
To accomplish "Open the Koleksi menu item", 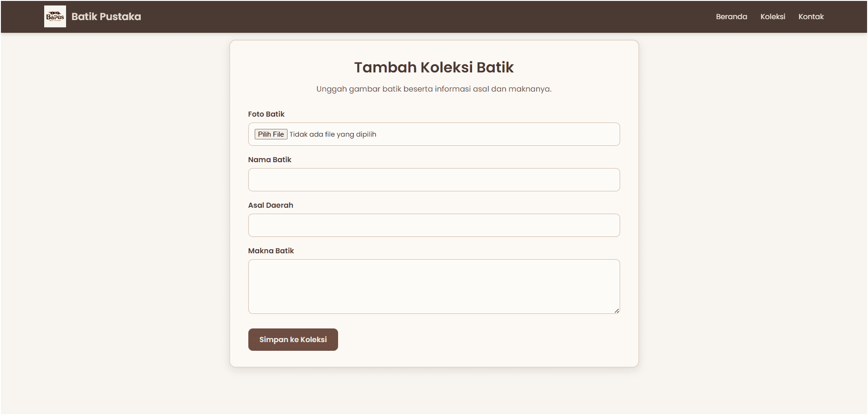I will [x=773, y=16].
